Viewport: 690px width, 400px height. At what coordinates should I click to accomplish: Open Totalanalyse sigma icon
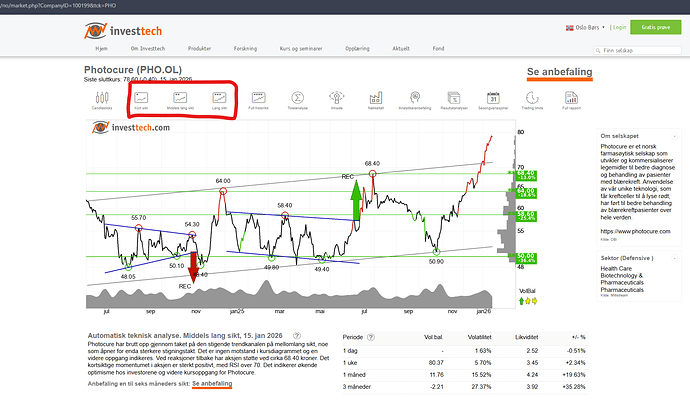pos(298,98)
